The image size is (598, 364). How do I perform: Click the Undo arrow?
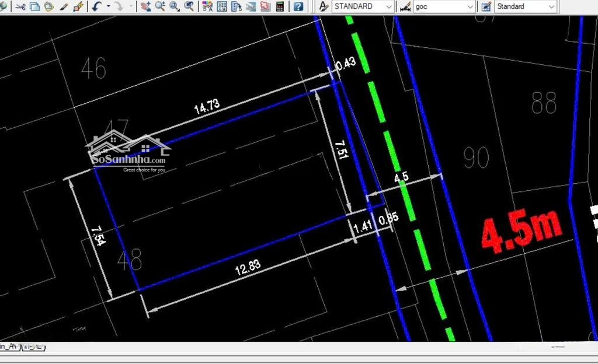point(96,6)
